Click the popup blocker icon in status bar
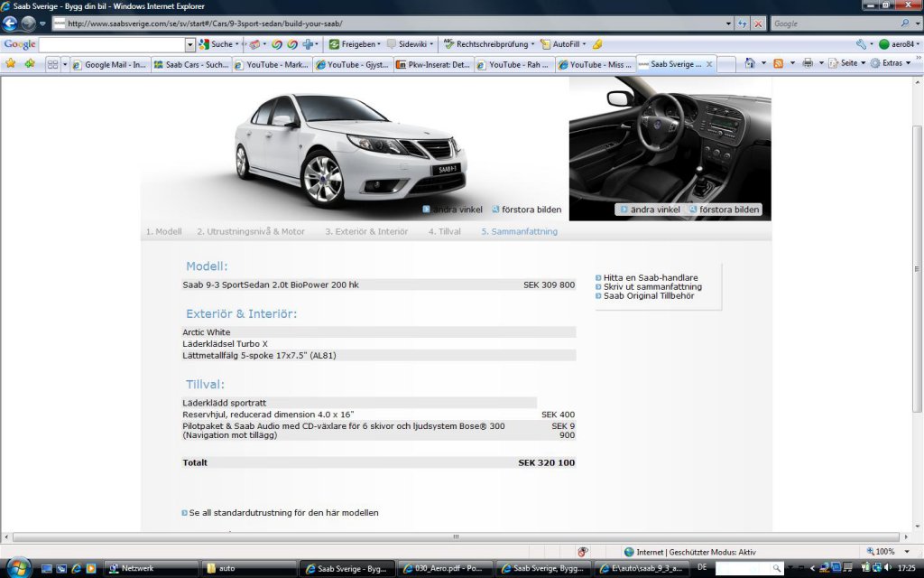The image size is (924, 578). [582, 552]
